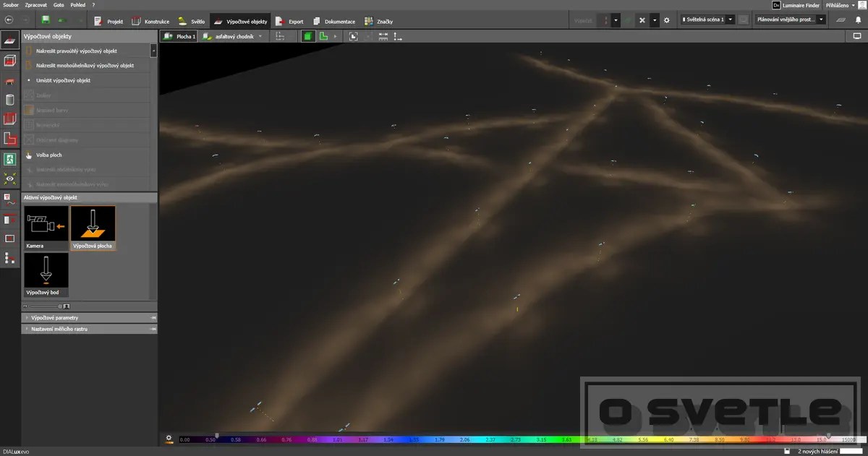Click the zoom to fit view icon
Viewport: 868px width, 456px height.
pyautogui.click(x=354, y=35)
